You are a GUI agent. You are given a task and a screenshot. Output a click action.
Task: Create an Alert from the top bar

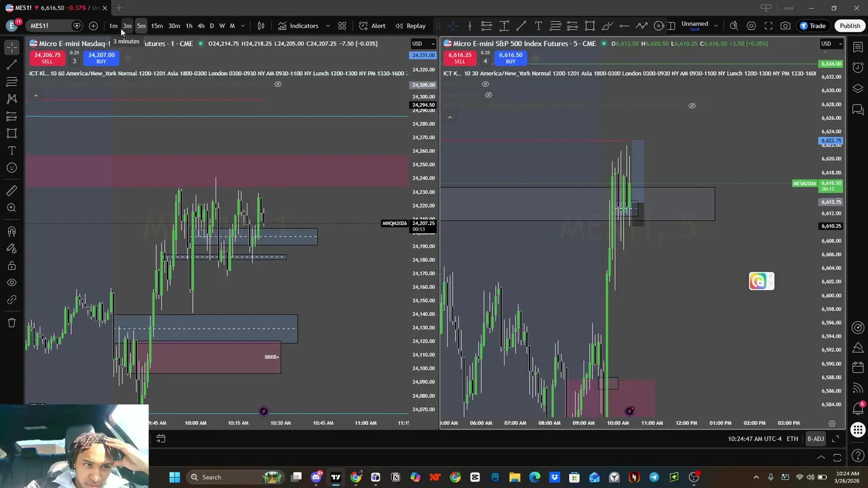pos(372,26)
